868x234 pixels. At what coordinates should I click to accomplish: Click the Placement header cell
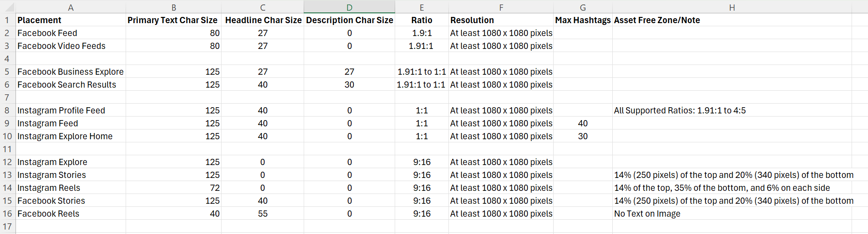click(40, 20)
